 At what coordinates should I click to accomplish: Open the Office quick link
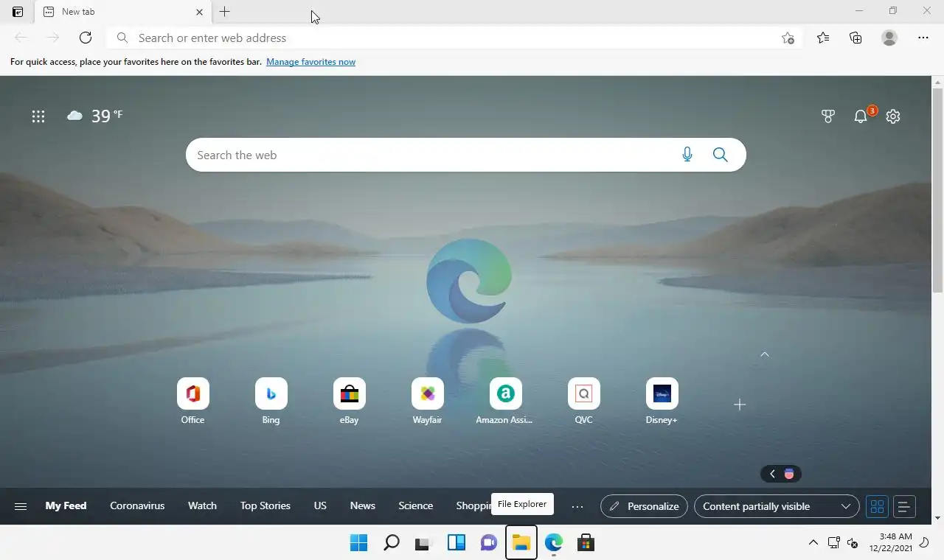click(193, 402)
